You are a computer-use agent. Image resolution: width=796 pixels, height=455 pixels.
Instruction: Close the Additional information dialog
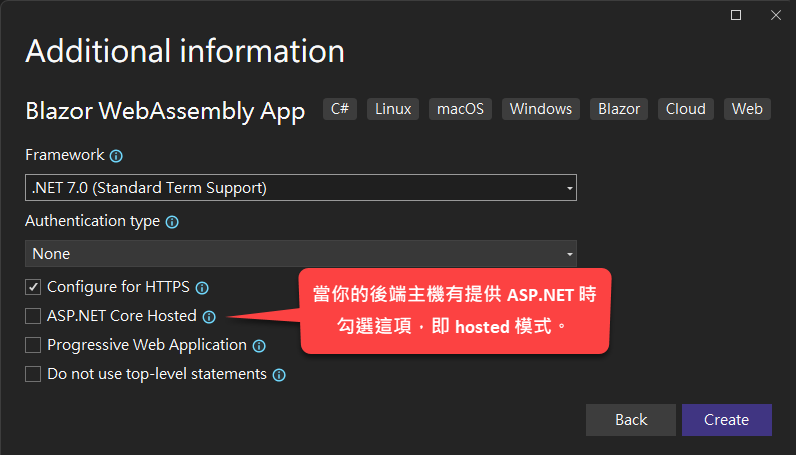pyautogui.click(x=776, y=15)
